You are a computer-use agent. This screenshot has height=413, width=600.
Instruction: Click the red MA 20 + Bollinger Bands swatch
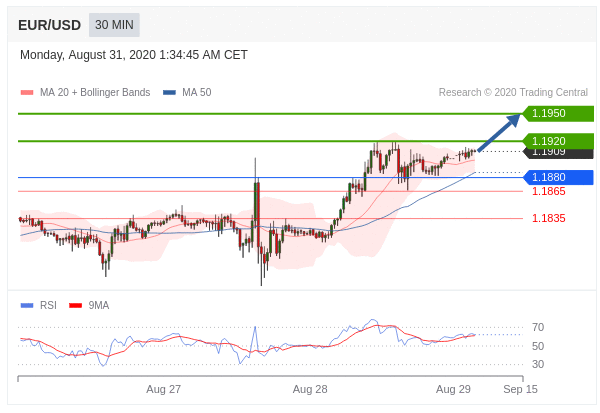click(26, 93)
